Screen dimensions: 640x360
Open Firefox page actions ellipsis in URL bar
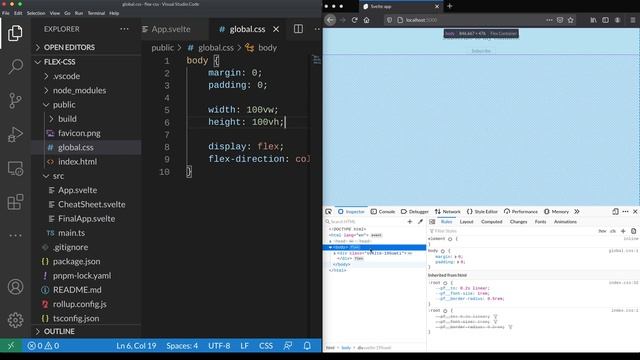click(549, 20)
